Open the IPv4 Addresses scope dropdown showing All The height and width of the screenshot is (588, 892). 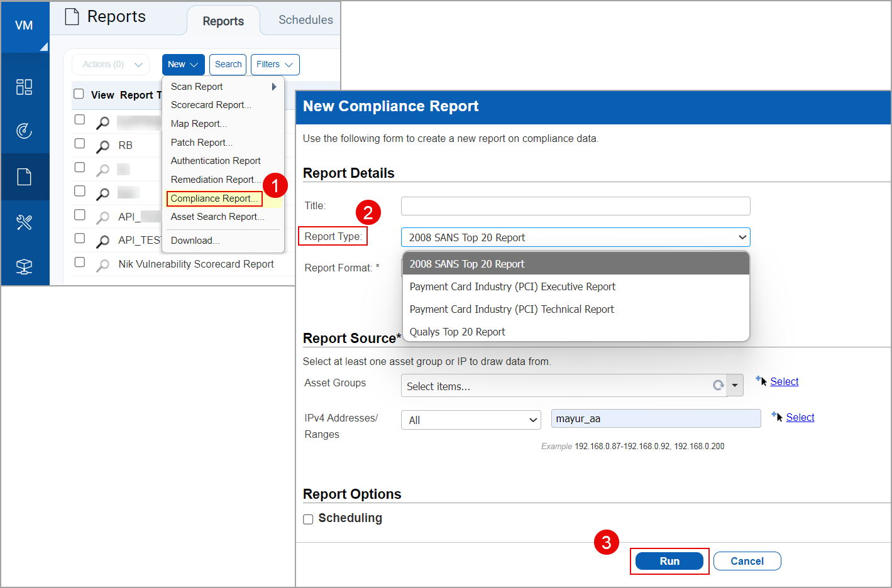tap(470, 420)
